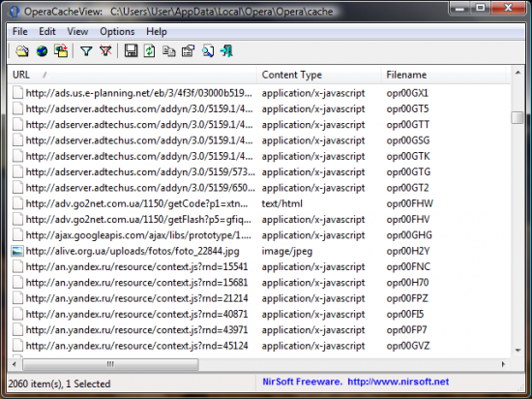Open the Options menu

(117, 32)
